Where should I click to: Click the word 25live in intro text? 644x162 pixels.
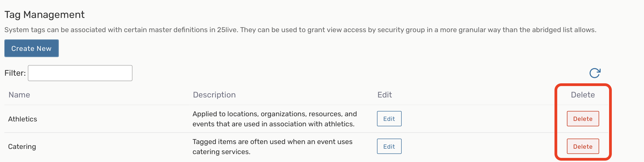[x=227, y=30]
